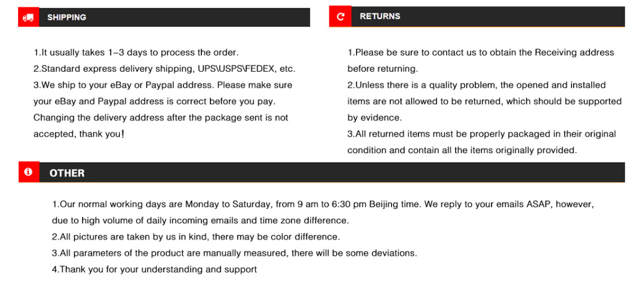This screenshot has width=644, height=301.
Task: Click the red returns refresh icon
Action: coord(340,17)
